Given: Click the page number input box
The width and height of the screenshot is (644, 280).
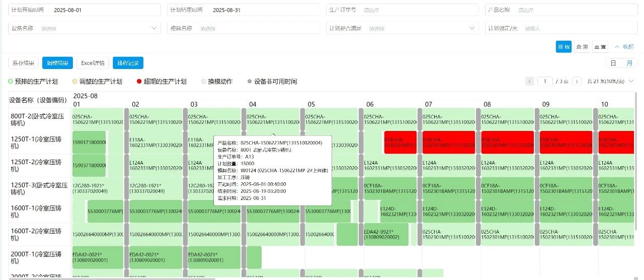Looking at the screenshot, I should click(545, 81).
